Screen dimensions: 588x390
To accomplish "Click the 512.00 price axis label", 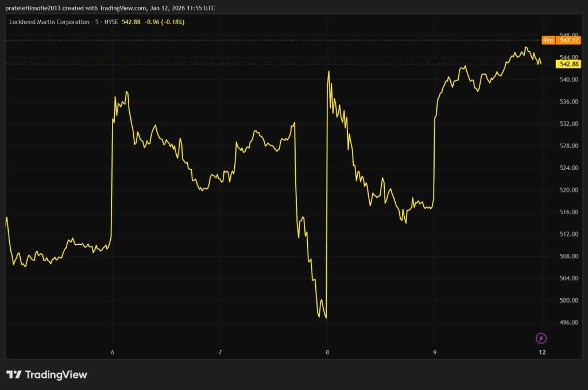I will tap(568, 234).
